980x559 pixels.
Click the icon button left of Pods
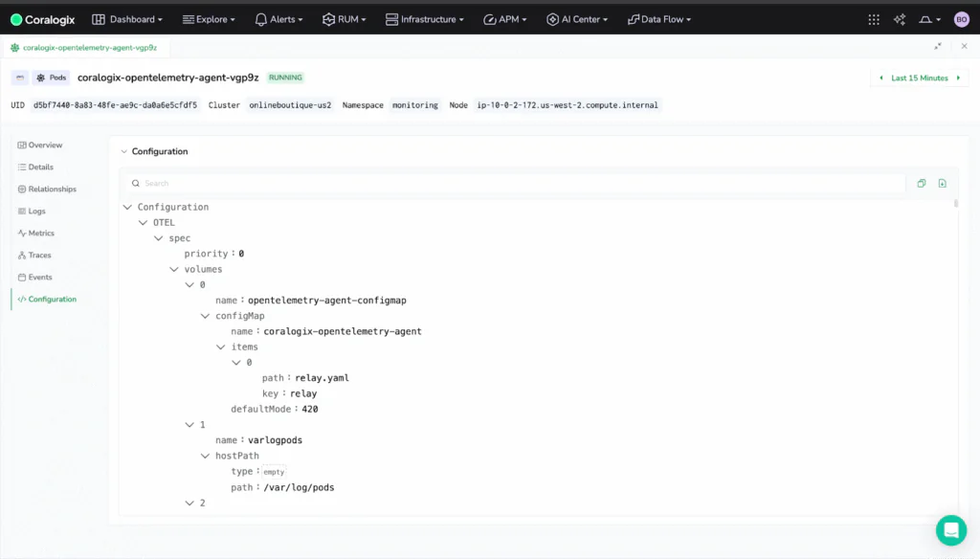point(20,78)
